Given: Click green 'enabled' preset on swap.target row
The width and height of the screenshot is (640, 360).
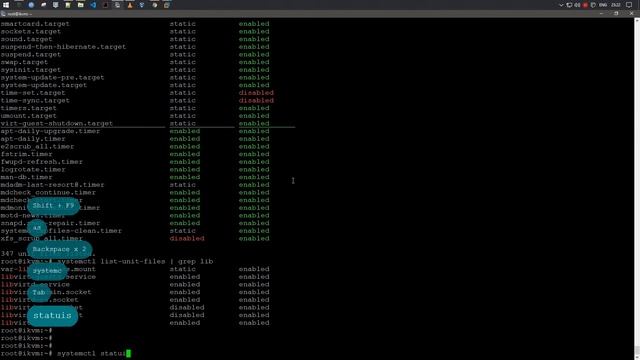Looking at the screenshot, I should (x=254, y=62).
